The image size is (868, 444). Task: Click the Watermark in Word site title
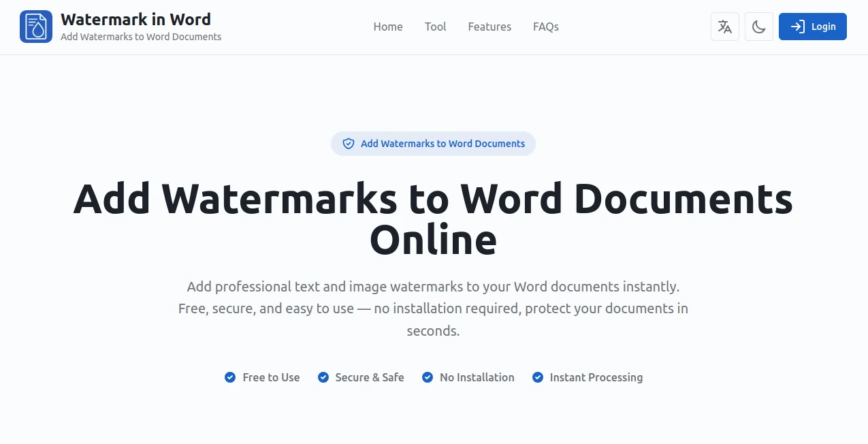[135, 19]
